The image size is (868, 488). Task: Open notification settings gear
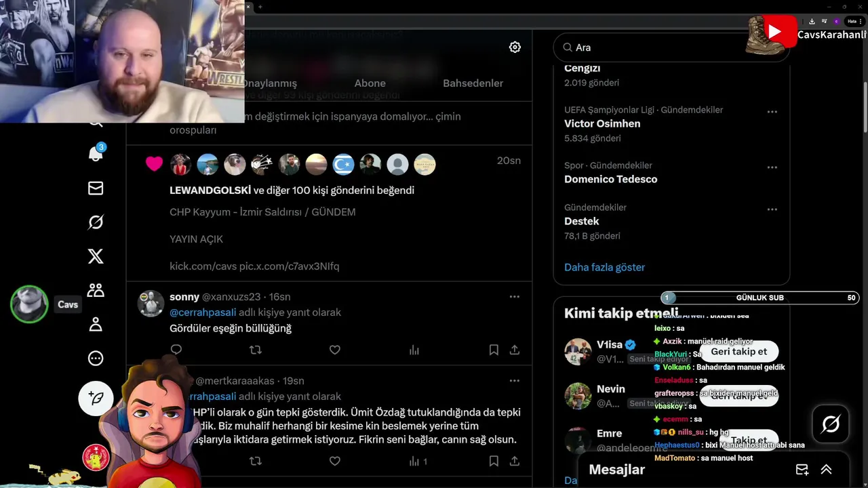tap(515, 47)
